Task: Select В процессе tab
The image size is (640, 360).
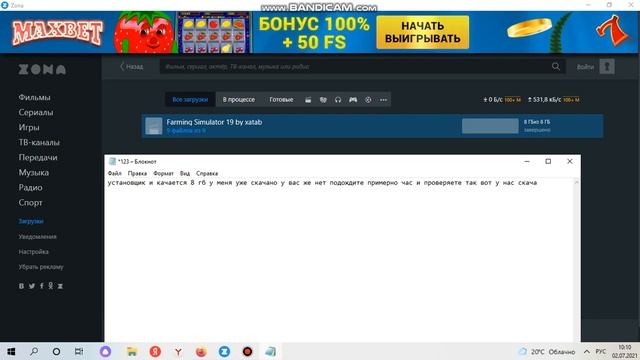Action: click(239, 100)
